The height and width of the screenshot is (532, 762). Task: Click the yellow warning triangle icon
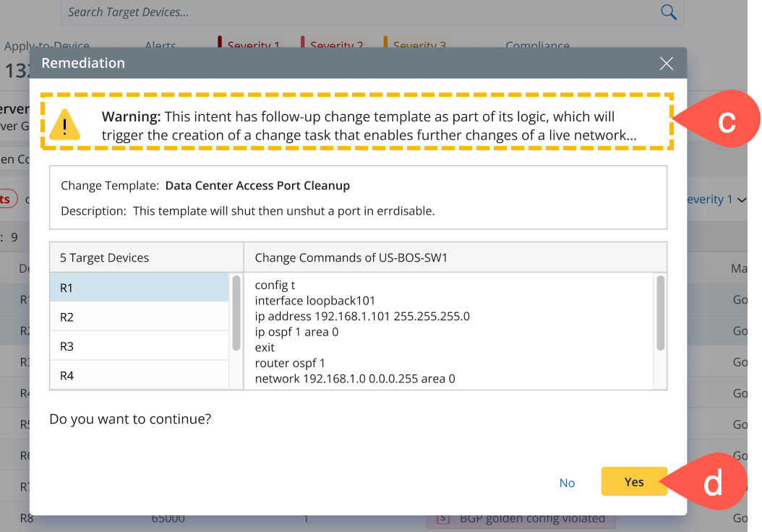(x=65, y=124)
